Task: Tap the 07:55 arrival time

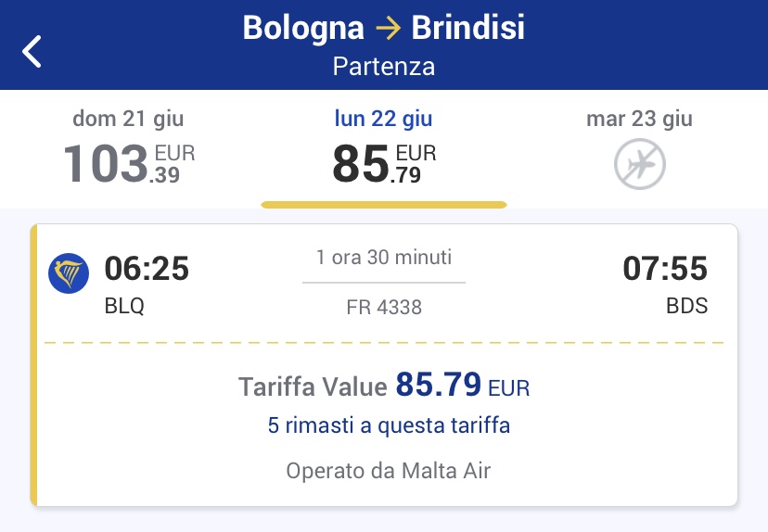Action: click(665, 269)
